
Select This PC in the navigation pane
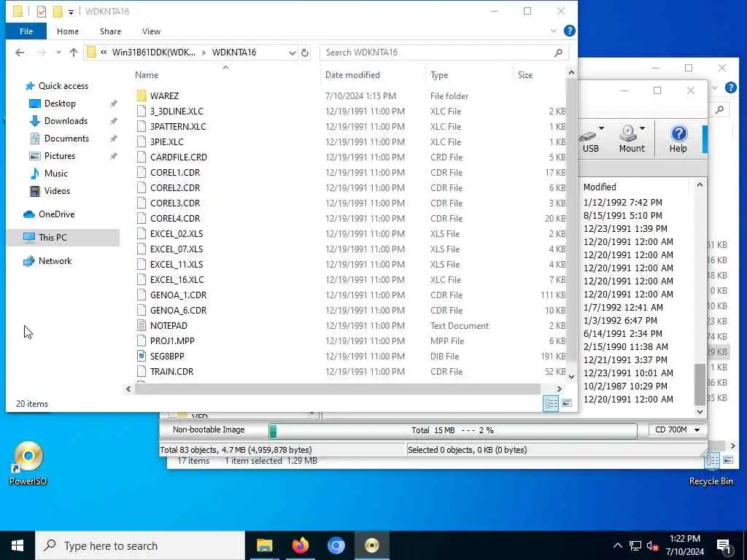[53, 237]
